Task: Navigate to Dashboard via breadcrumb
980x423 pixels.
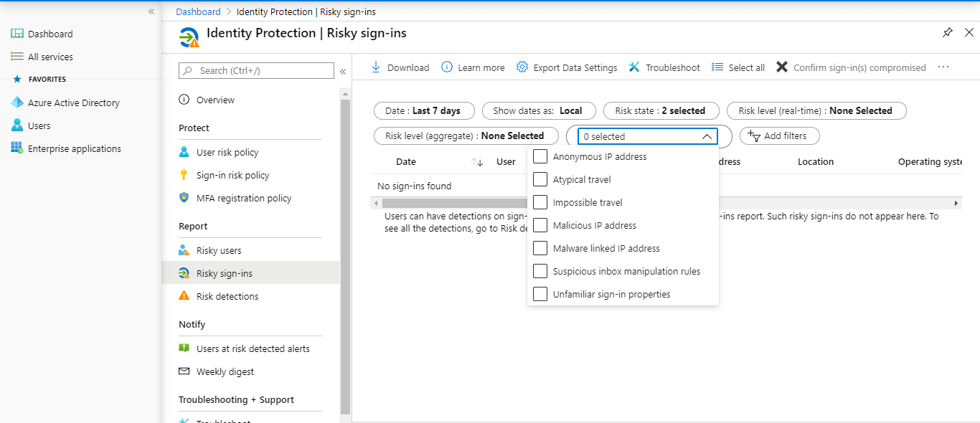Action: (x=198, y=11)
